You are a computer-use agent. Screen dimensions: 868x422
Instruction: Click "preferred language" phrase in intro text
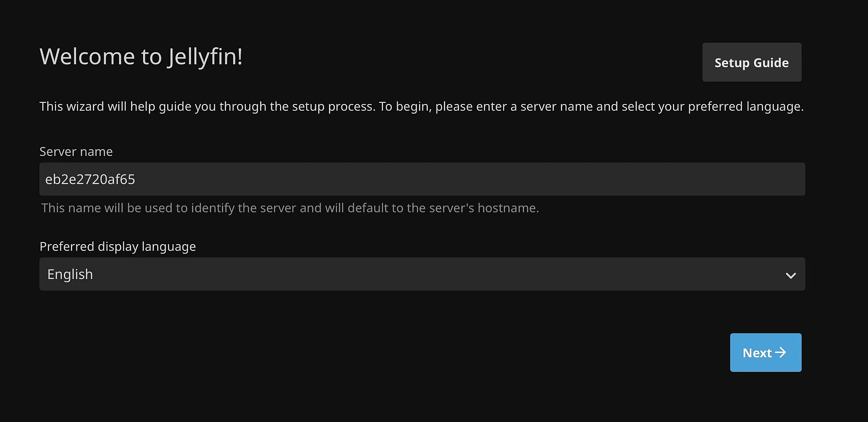click(746, 107)
